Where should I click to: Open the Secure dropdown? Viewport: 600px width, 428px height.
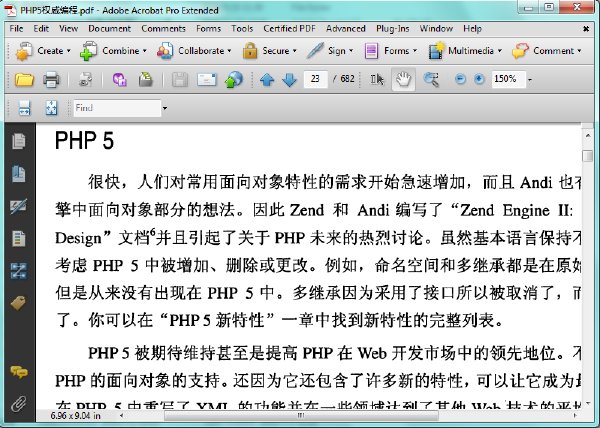point(270,51)
